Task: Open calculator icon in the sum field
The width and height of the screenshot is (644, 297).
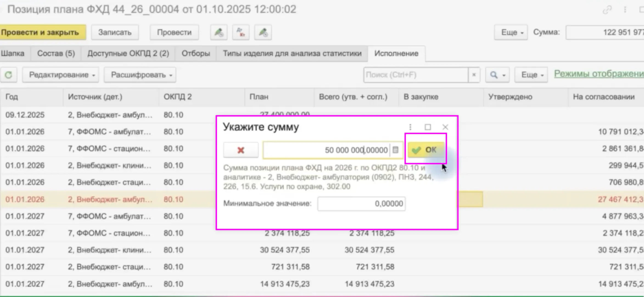Action: click(395, 150)
